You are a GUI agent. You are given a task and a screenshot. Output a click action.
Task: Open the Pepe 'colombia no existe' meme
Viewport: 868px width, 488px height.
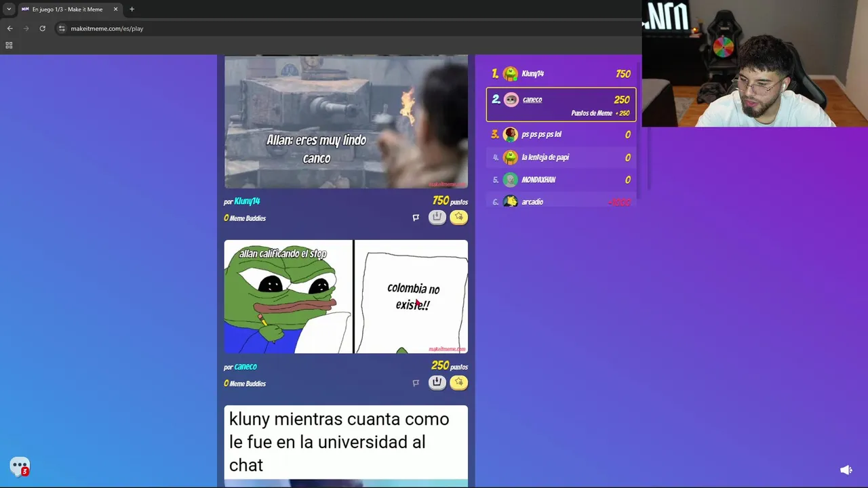[346, 297]
